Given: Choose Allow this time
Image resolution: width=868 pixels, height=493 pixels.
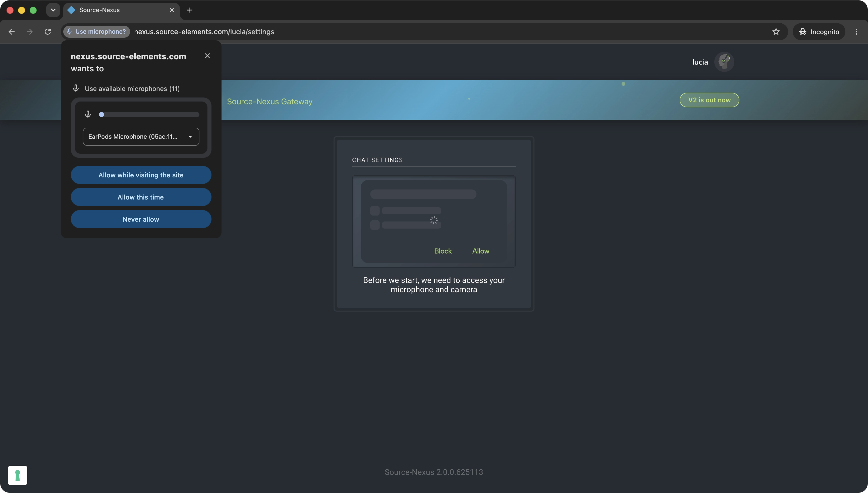Looking at the screenshot, I should [x=141, y=197].
